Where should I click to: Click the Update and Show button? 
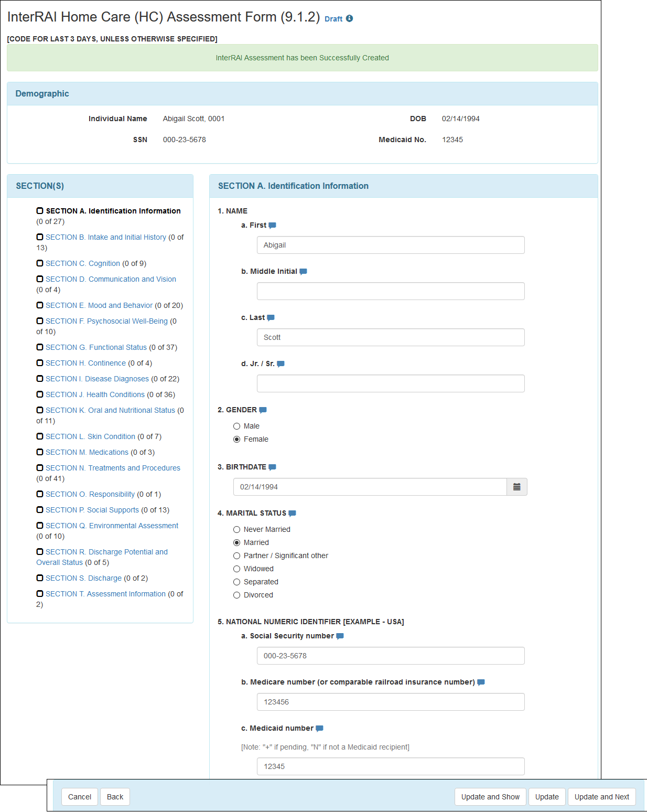(490, 797)
